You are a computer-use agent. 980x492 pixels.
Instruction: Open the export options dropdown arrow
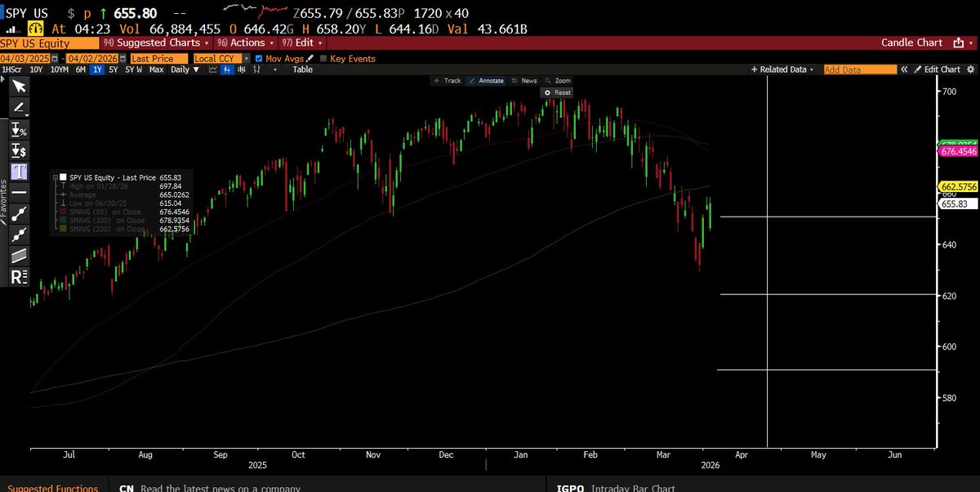(x=971, y=42)
